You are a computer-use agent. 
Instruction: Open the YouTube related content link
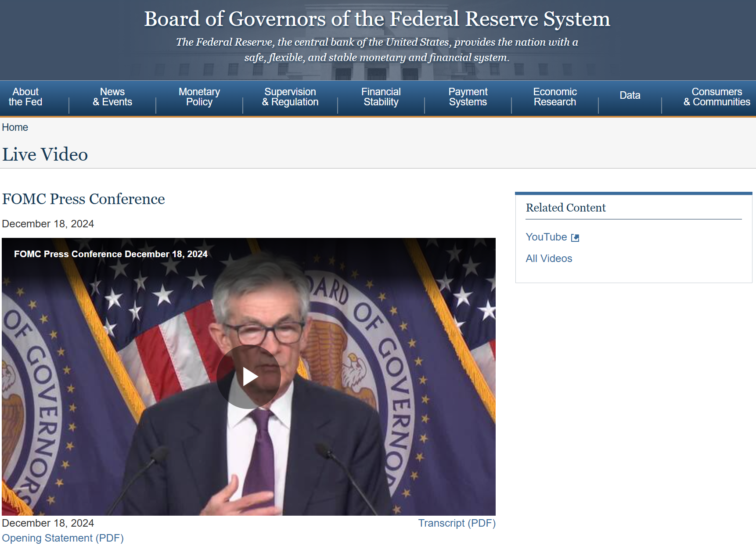click(x=547, y=237)
